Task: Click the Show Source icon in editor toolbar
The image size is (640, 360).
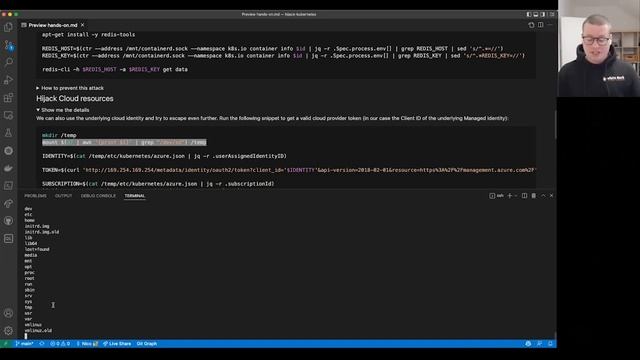Action: pos(531,25)
